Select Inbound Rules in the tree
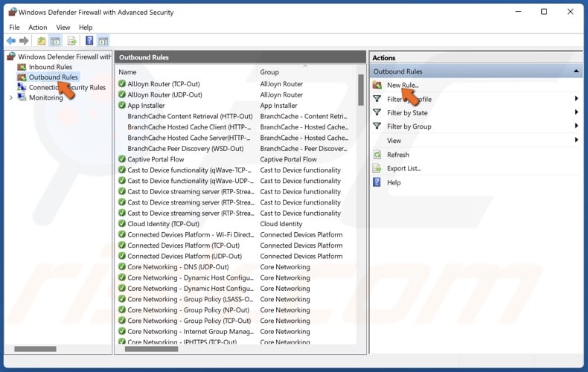This screenshot has height=372, width=588. 51,67
